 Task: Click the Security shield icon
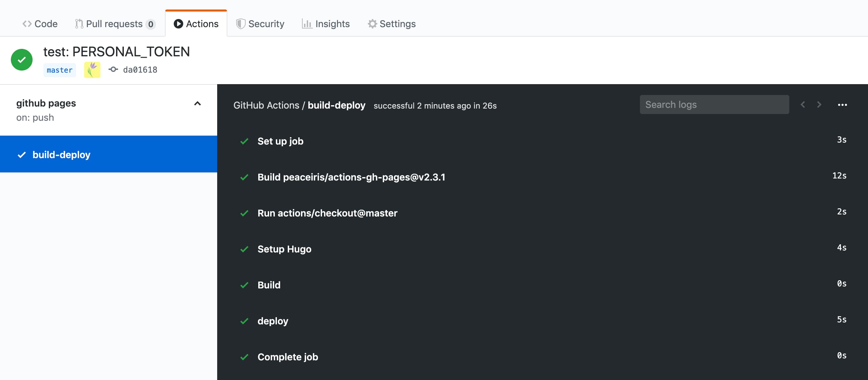coord(241,24)
